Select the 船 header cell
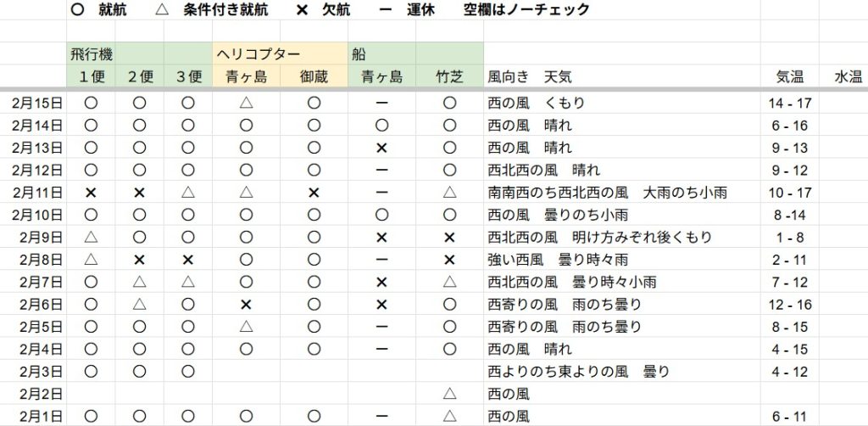 point(359,54)
